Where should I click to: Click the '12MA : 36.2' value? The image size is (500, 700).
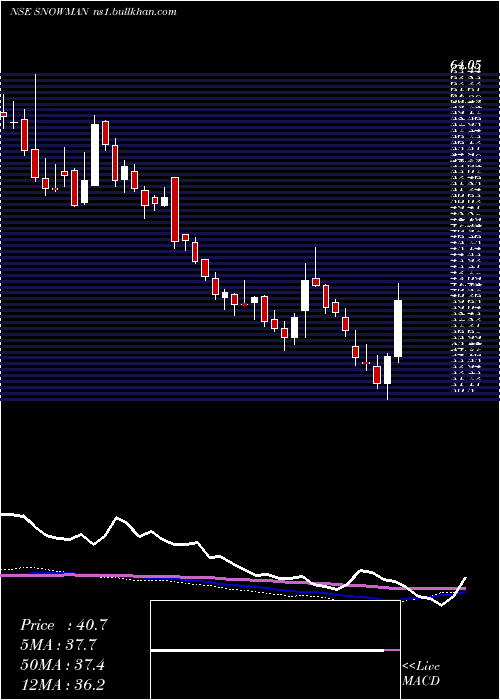coord(63,685)
